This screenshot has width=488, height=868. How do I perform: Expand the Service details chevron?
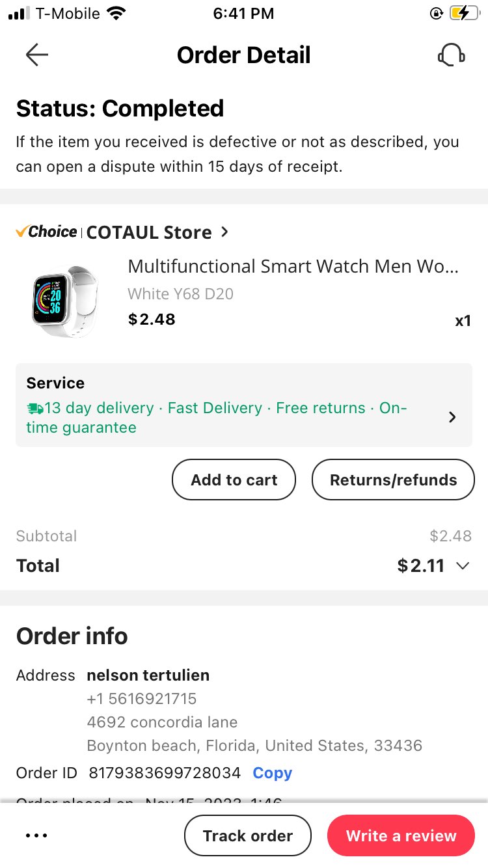point(453,418)
